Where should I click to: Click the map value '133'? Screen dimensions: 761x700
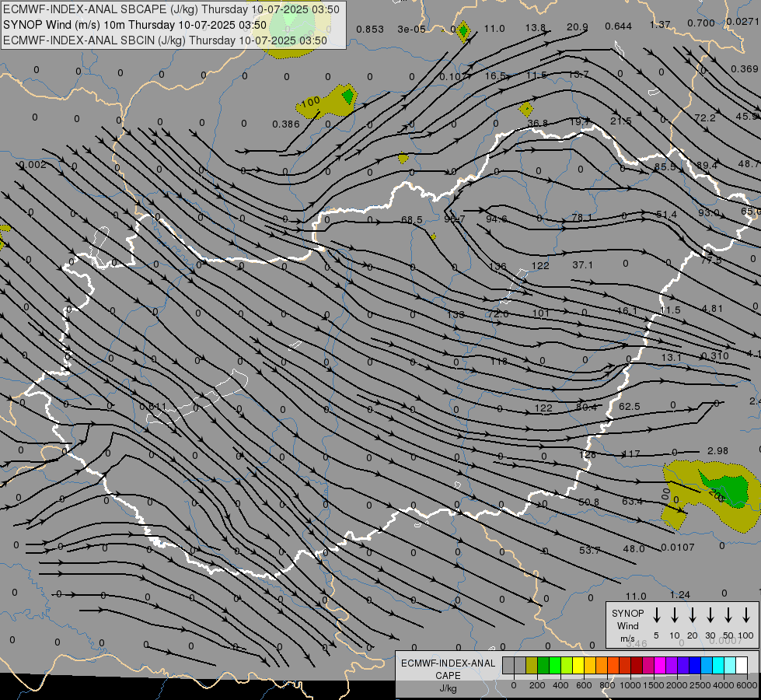point(456,314)
